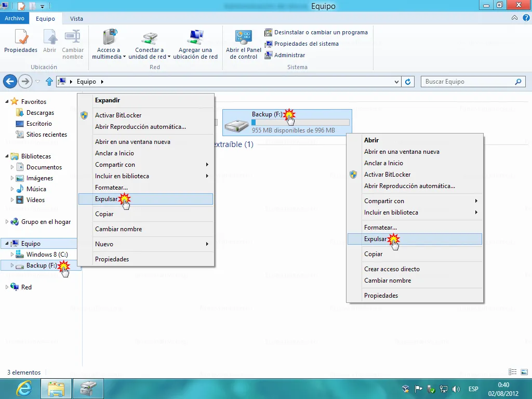Select the Equipo ribbon tab

tap(46, 19)
